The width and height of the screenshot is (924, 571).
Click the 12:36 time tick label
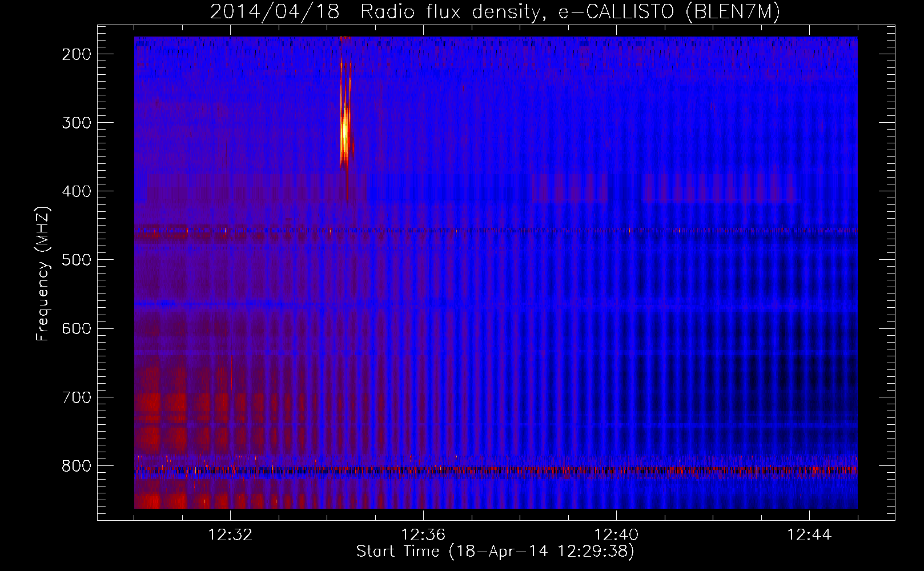pos(423,534)
